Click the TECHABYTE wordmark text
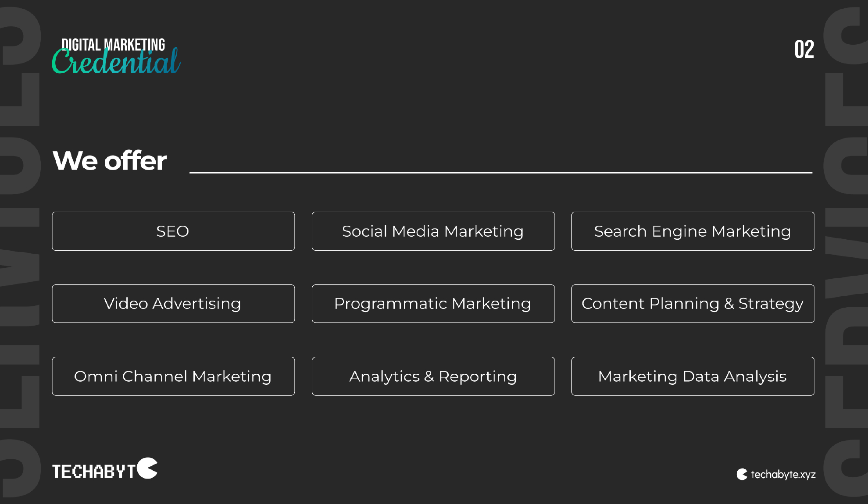 coord(94,472)
